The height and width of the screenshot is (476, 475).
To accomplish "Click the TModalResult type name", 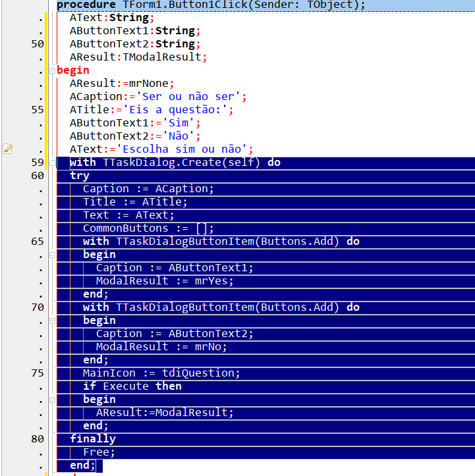I will pos(161,57).
